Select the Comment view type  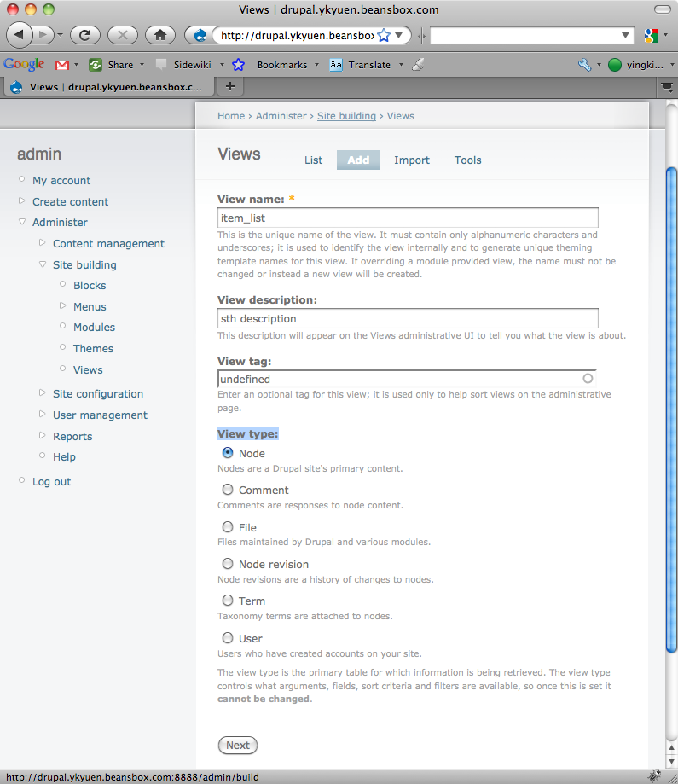(x=228, y=490)
